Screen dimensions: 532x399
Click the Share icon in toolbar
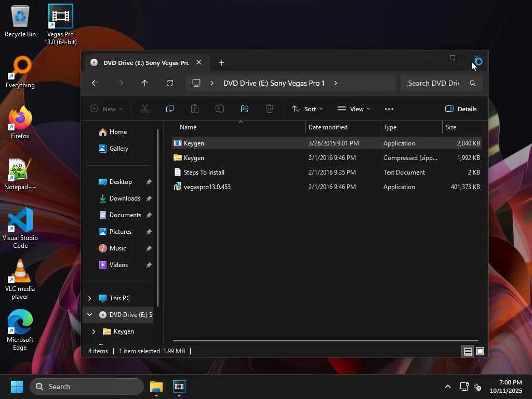click(x=245, y=109)
